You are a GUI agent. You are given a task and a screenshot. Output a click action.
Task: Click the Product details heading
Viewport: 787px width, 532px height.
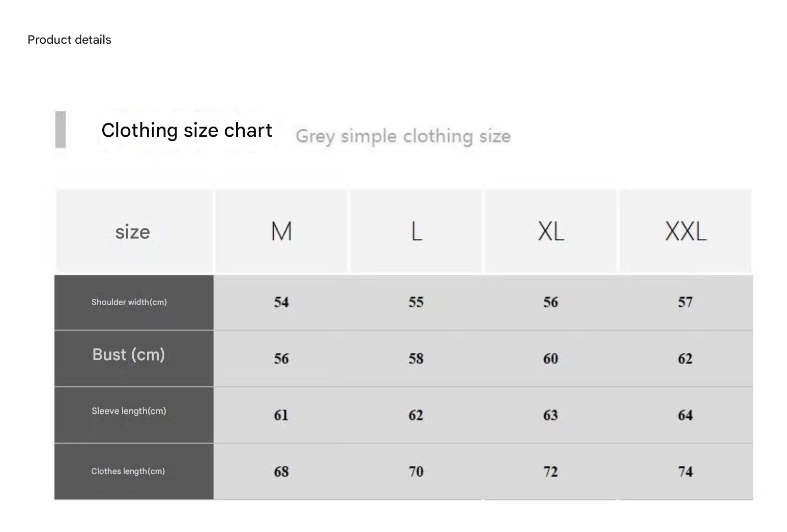69,40
